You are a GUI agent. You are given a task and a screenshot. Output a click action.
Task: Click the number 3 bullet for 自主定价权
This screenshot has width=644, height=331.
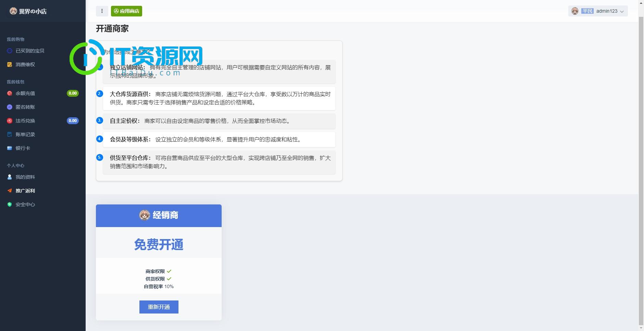[x=100, y=120]
